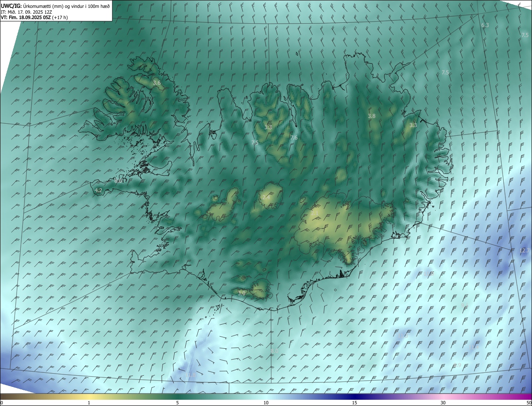The width and height of the screenshot is (532, 406).
Task: Click the VT: Fim. 18.09.2025 05Z line
Action: pyautogui.click(x=34, y=17)
